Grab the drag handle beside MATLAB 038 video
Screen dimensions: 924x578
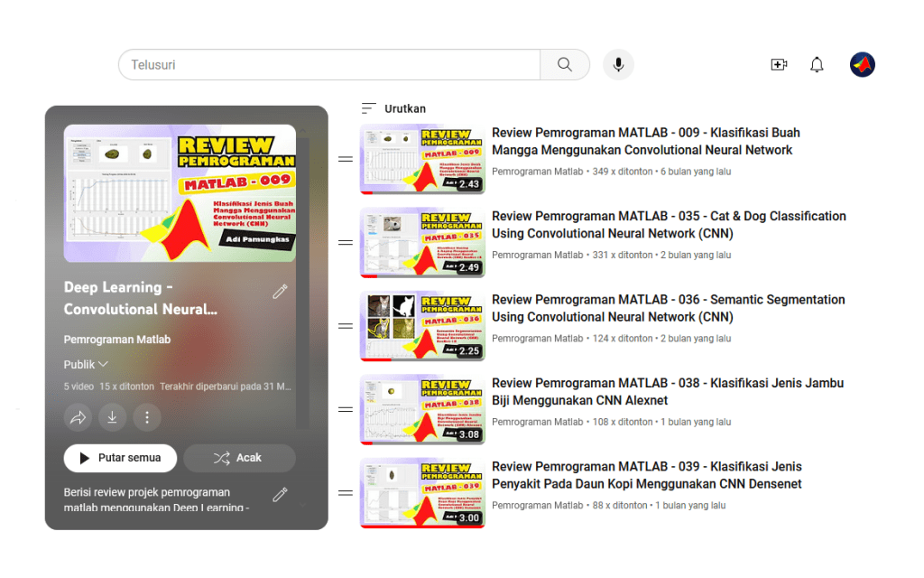point(345,409)
